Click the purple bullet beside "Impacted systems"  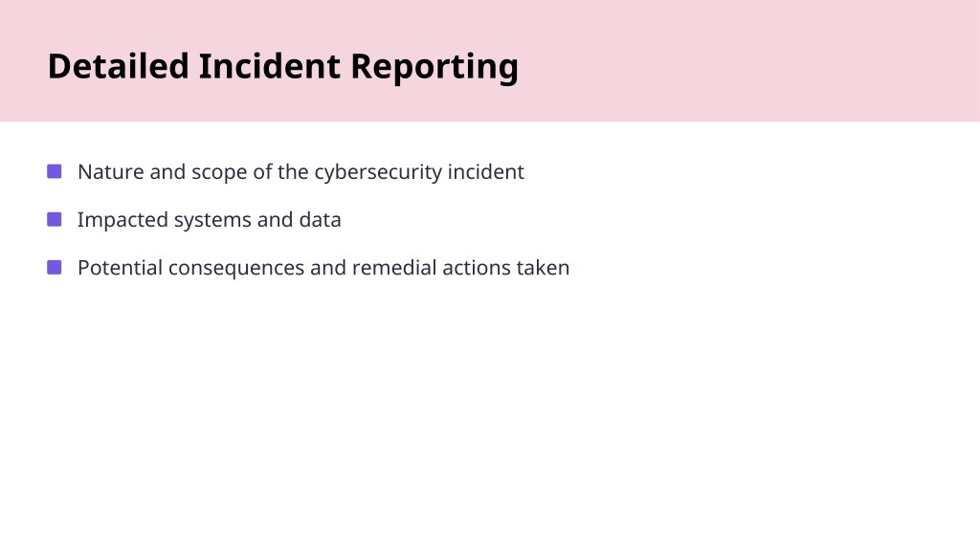pyautogui.click(x=55, y=219)
